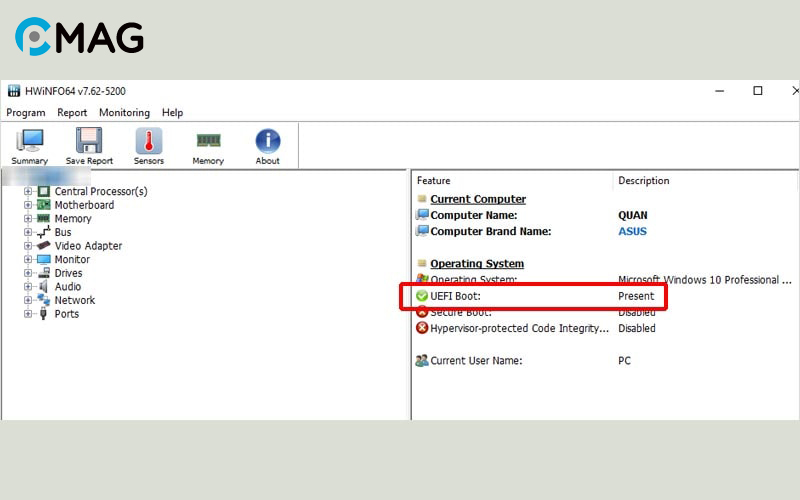Open the Monitoring menu
Image resolution: width=800 pixels, height=500 pixels.
[x=124, y=113]
